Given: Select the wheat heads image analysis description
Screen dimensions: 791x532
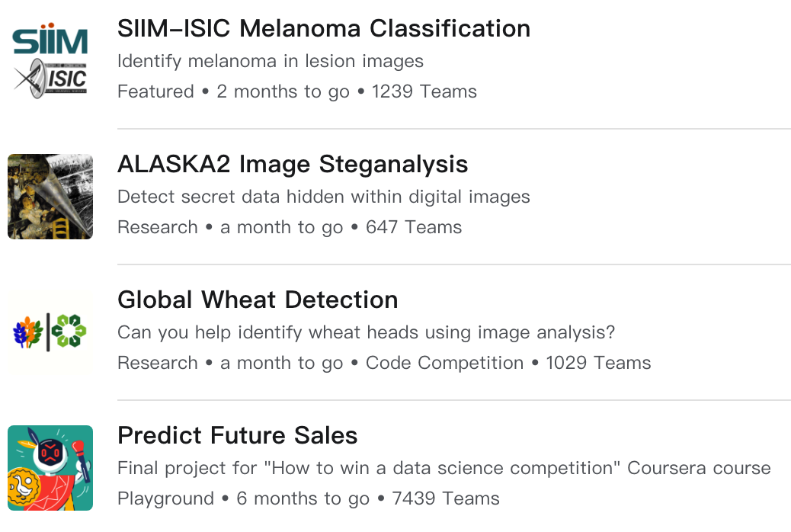Looking at the screenshot, I should [367, 332].
